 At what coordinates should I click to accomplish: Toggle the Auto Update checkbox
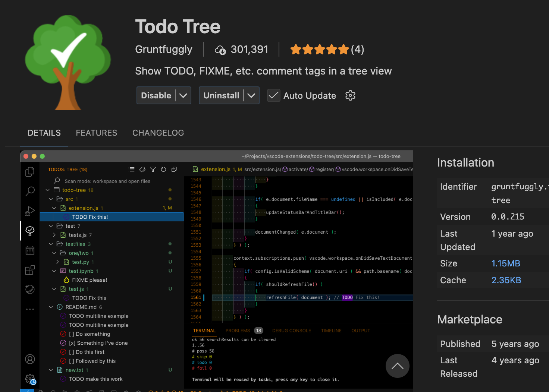(x=274, y=96)
